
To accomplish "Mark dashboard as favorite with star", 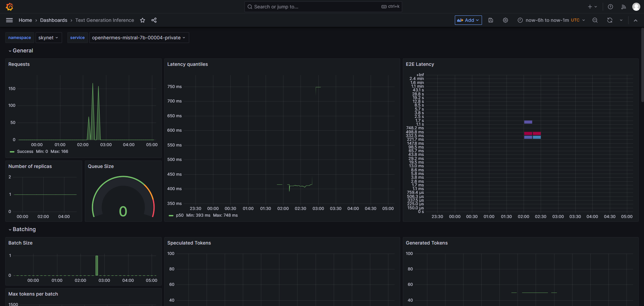I will click(x=143, y=20).
